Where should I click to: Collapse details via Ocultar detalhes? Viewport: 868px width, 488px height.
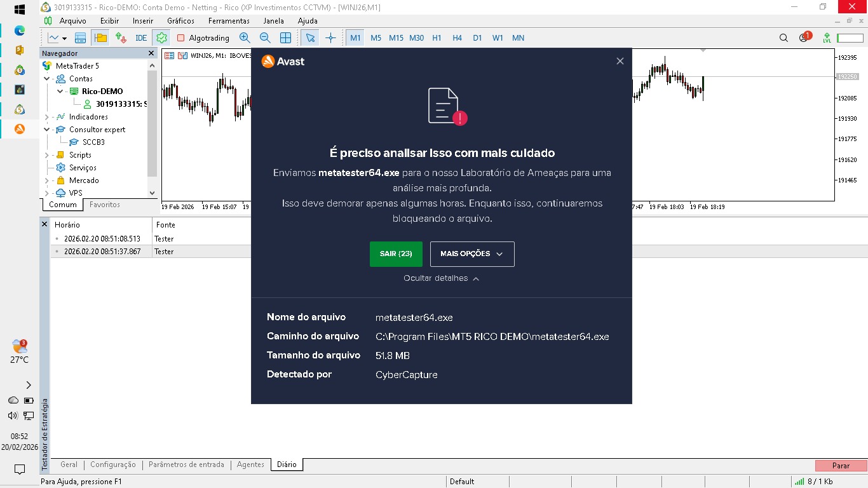[441, 278]
